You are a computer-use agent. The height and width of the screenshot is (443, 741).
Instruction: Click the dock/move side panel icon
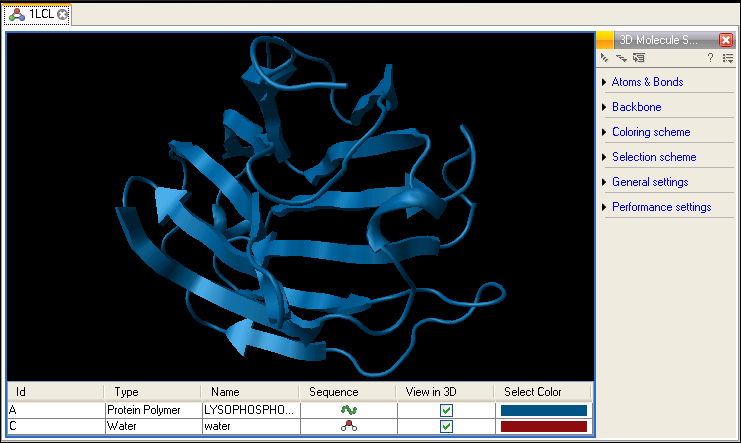[x=638, y=58]
